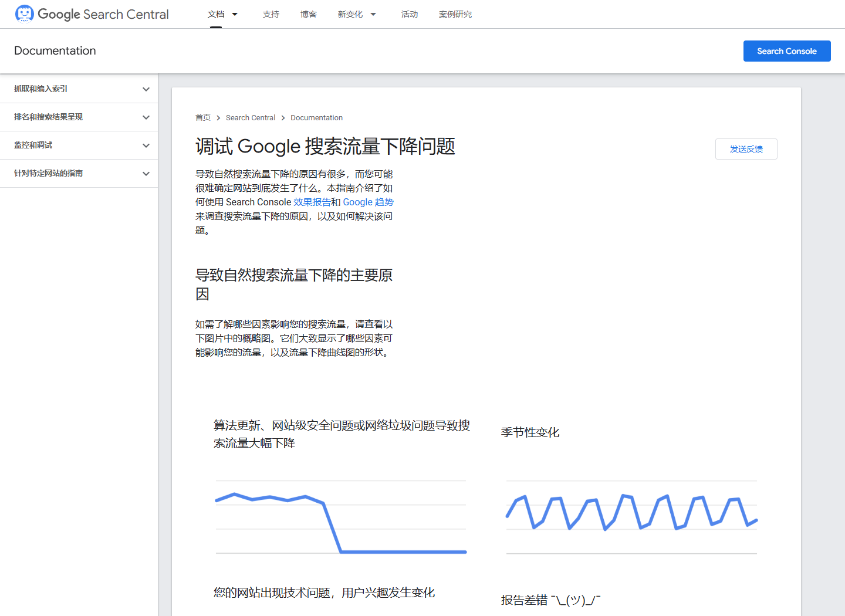Expand the dropdown arrow beside 新变化
This screenshot has height=616, width=845.
pyautogui.click(x=373, y=14)
